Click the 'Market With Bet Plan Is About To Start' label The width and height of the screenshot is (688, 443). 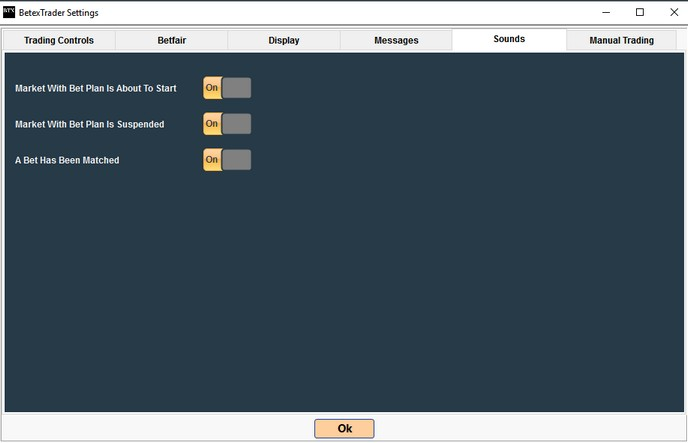coord(96,89)
